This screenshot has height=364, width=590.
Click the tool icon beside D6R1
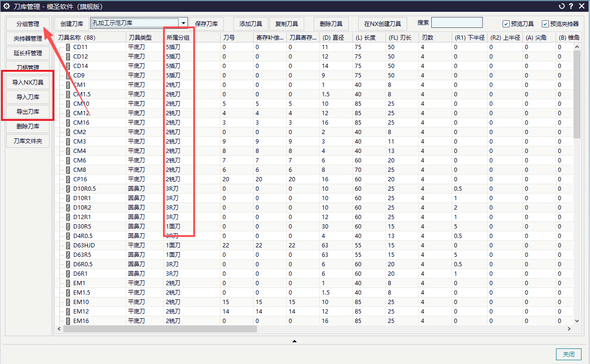tap(68, 274)
